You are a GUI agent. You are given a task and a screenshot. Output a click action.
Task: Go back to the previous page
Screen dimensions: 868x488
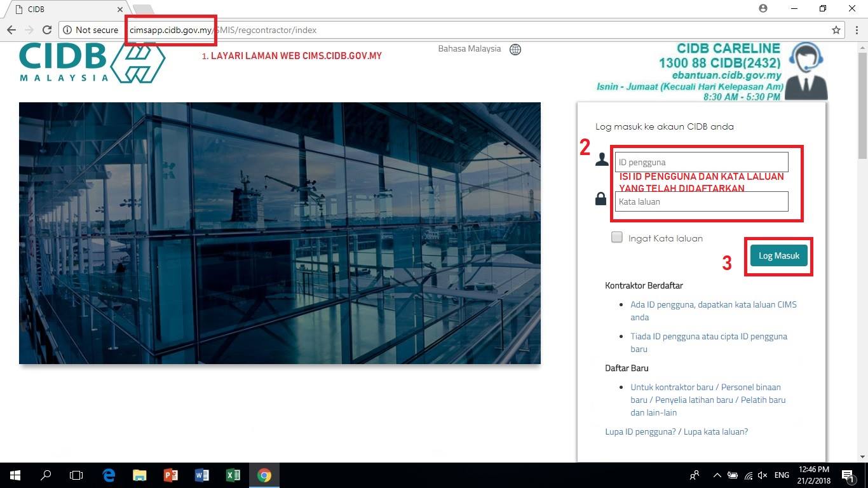[11, 30]
